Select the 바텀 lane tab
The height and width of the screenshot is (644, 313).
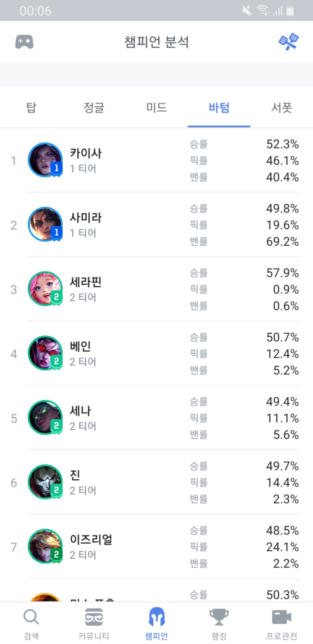tap(219, 107)
